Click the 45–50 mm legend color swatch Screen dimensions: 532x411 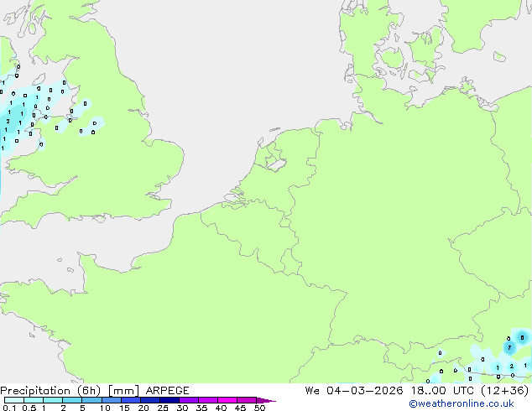pos(247,400)
